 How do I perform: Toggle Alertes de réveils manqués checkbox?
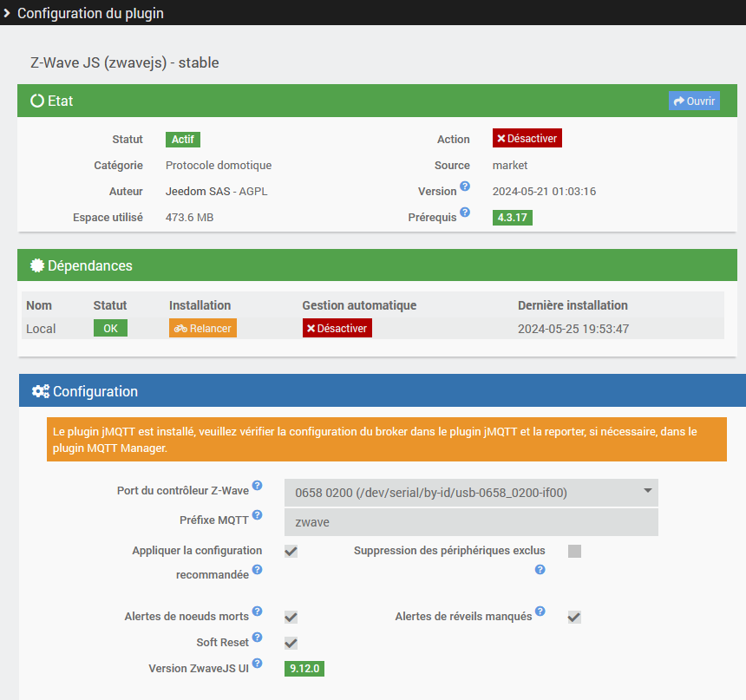[x=574, y=618]
